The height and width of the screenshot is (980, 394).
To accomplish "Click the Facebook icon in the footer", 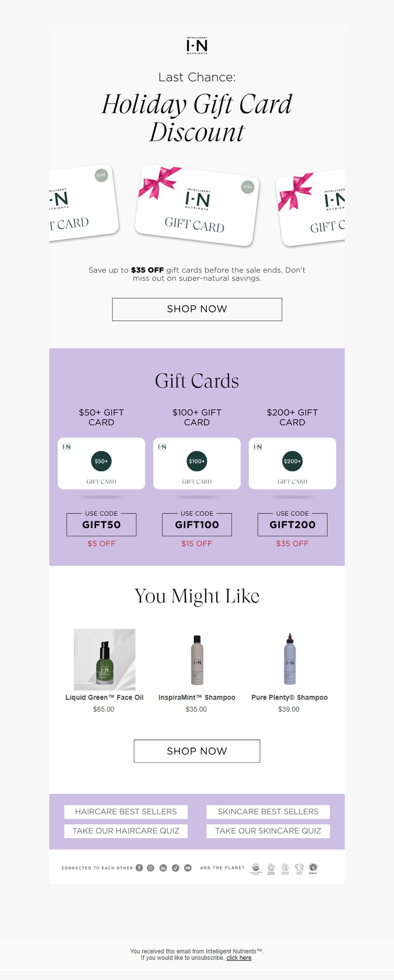I will click(139, 868).
